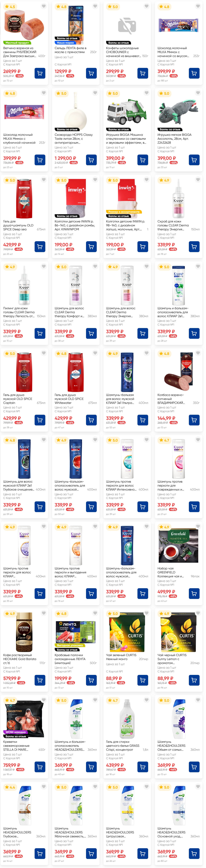Add OLD SPICE Captain gel to cart
The height and width of the screenshot is (868, 206).
40,420
